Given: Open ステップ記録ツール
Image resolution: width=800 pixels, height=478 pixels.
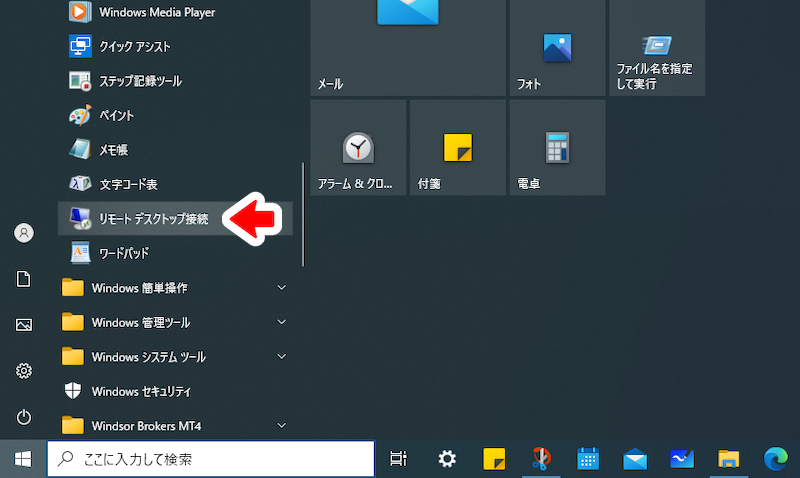Looking at the screenshot, I should (x=175, y=81).
